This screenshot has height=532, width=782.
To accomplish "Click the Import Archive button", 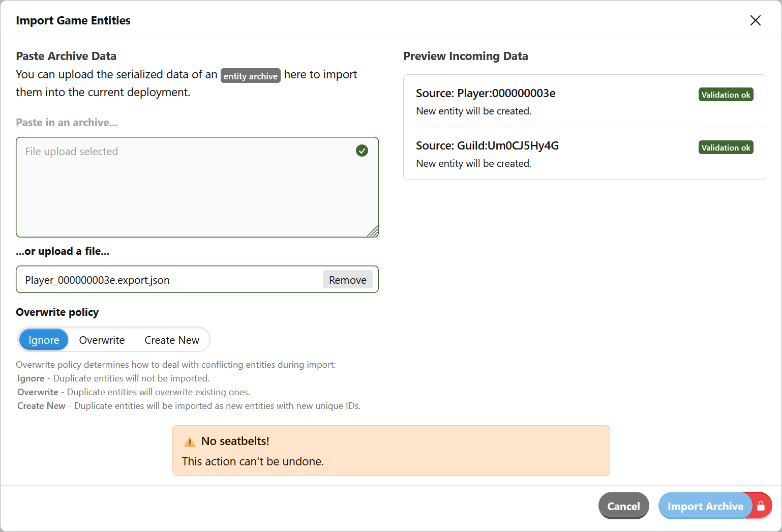I will [706, 506].
